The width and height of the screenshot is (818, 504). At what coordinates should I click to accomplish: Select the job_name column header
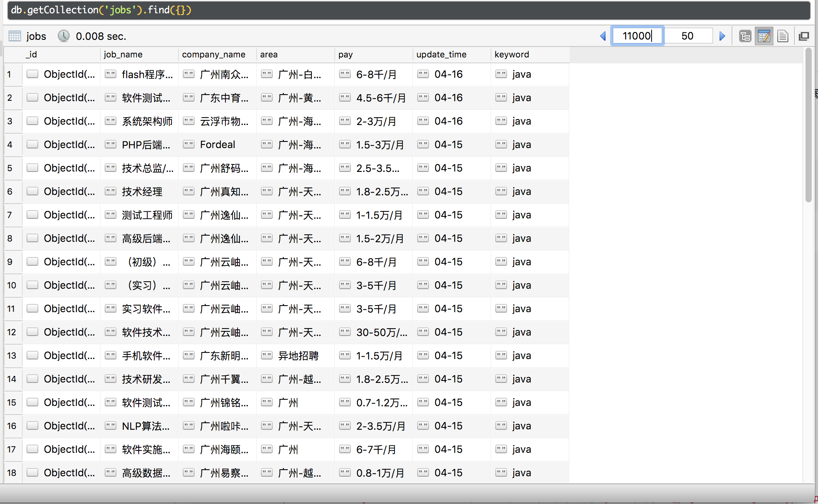(x=123, y=55)
